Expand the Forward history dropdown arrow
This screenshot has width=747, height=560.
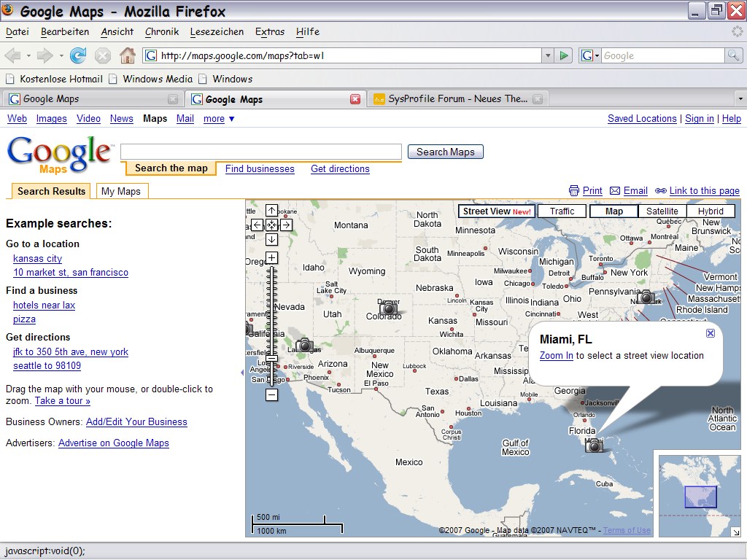(x=61, y=55)
